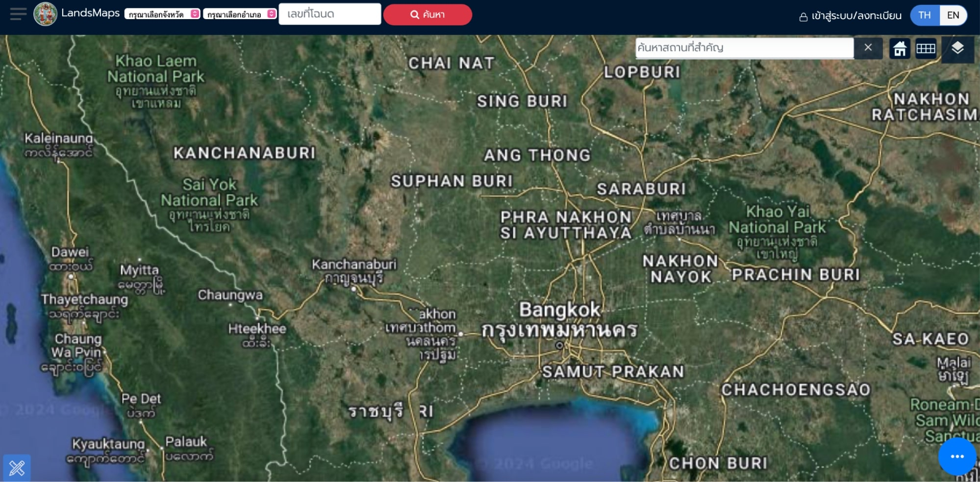Screen dimensions: 980x482
Task: Toggle the layers panel visibility
Action: [x=958, y=48]
